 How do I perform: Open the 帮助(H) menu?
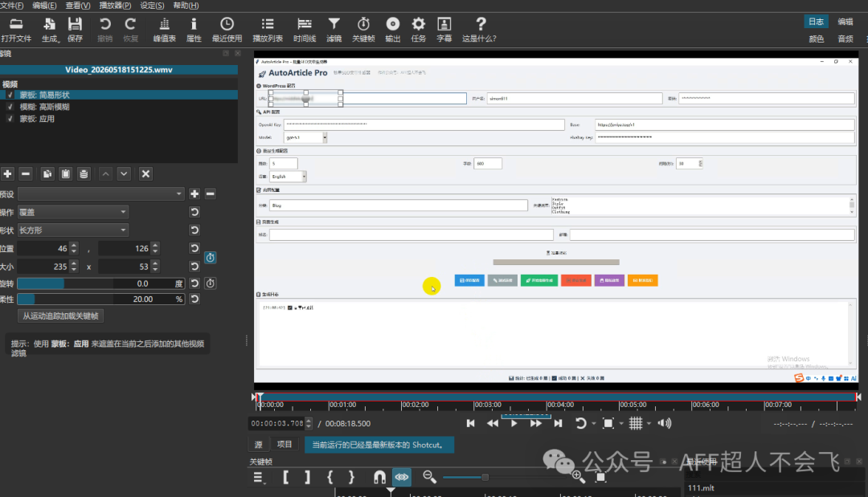(x=186, y=6)
